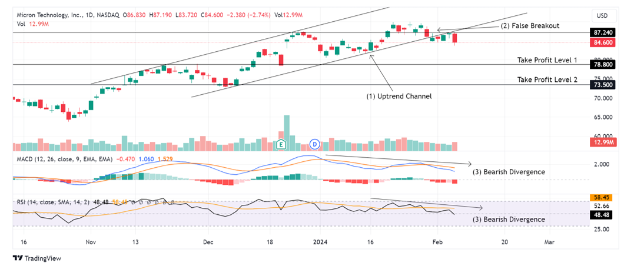Image resolution: width=644 pixels, height=269 pixels.
Task: Click the 'Vol 12.99M' indicator legend
Action: (34, 25)
